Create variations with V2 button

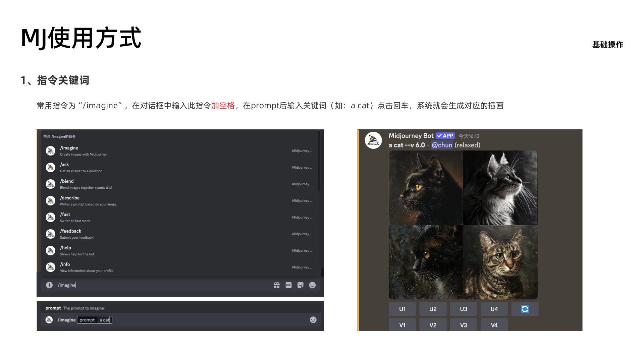coord(433,325)
